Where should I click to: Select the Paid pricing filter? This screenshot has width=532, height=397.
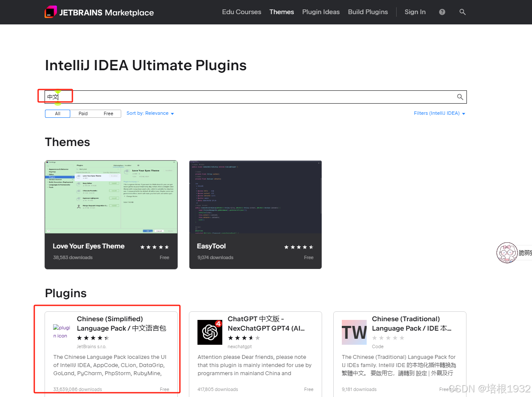[x=83, y=113]
